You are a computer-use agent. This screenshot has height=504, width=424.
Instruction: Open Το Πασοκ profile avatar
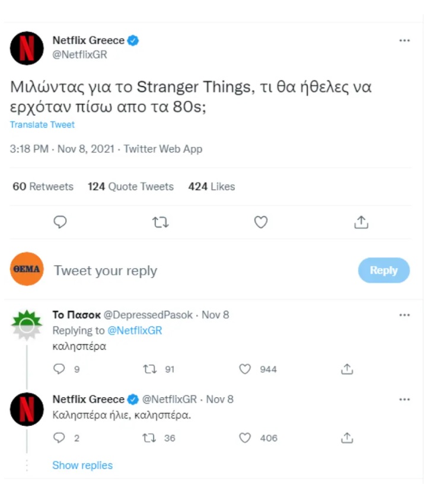click(27, 324)
